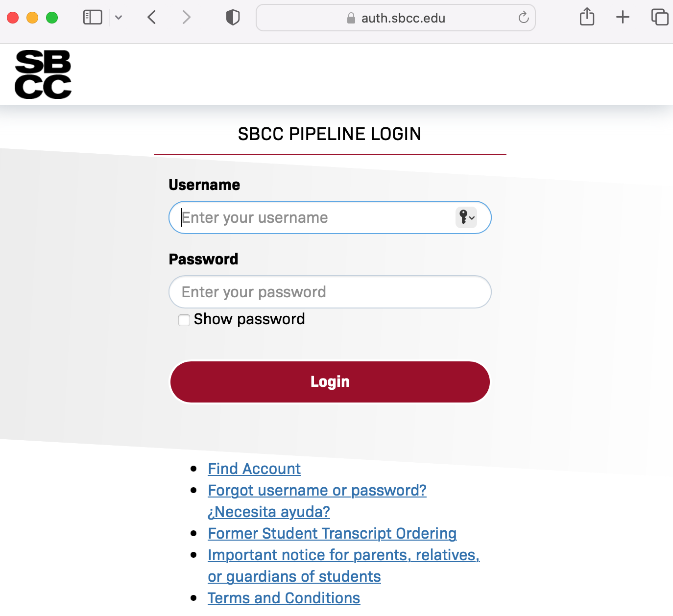673x616 pixels.
Task: Open the share sheet icon
Action: click(586, 17)
